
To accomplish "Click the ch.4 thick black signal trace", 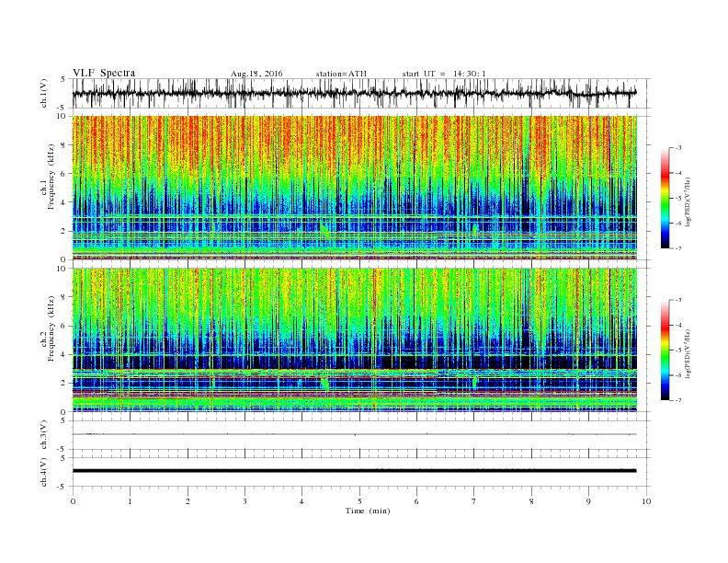I will [x=354, y=471].
